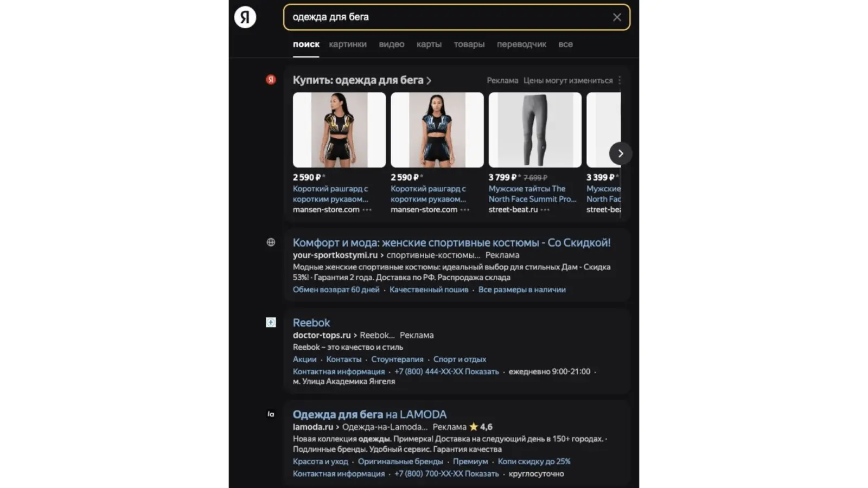The image size is (868, 488).
Task: Click the gray North Face tights thumbnail
Action: pos(535,130)
